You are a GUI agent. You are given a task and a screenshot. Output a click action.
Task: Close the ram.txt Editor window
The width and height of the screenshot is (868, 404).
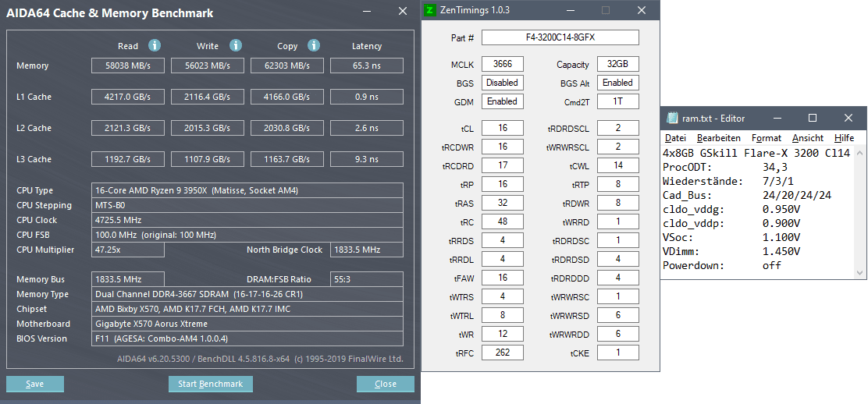(x=848, y=118)
